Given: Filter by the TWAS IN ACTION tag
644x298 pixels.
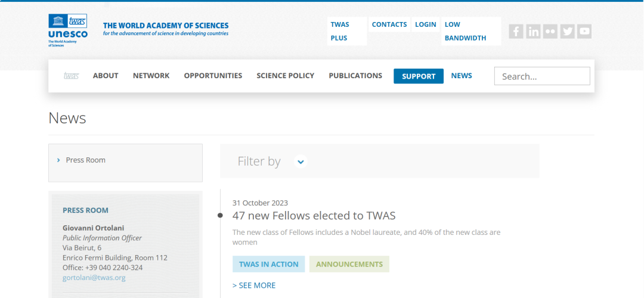Looking at the screenshot, I should coord(268,264).
